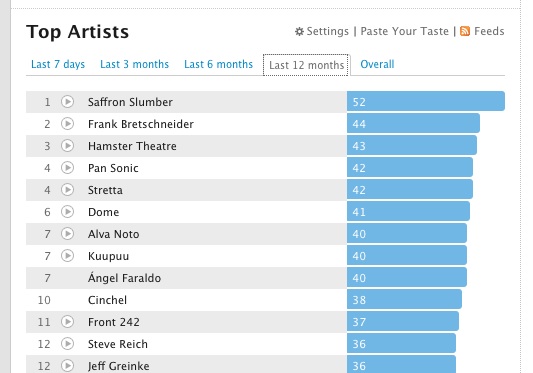Open the Overall tab
533x373 pixels.
(x=377, y=64)
